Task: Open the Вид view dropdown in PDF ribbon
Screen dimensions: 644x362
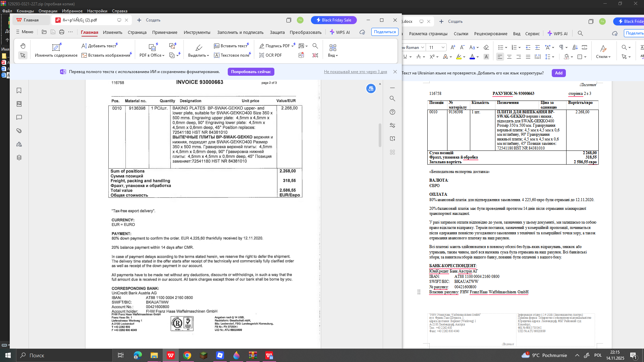Action: click(x=333, y=55)
